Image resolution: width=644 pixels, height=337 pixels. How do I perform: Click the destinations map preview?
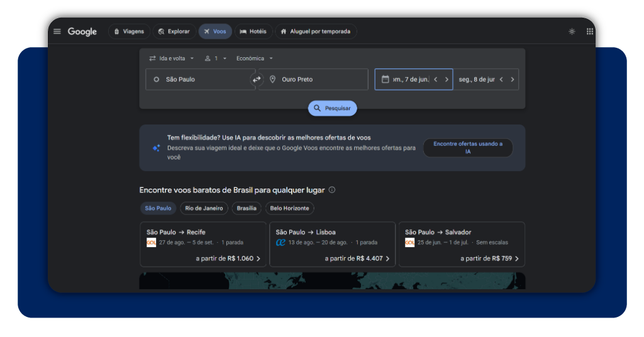(332, 281)
